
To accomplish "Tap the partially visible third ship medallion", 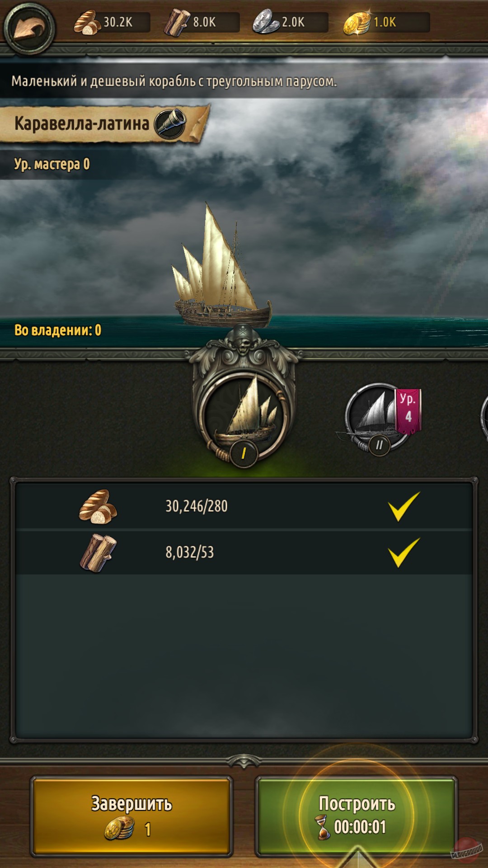I will tap(484, 418).
